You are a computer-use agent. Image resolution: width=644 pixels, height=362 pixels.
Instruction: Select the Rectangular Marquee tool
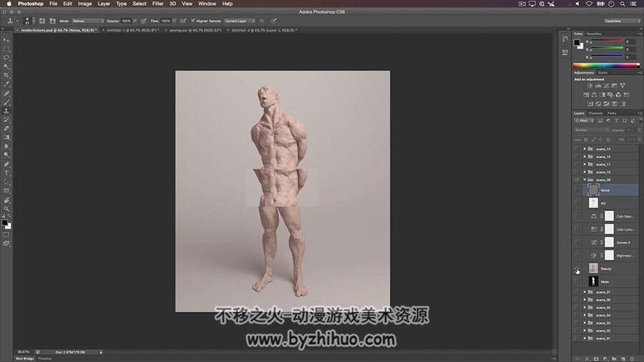click(x=6, y=49)
